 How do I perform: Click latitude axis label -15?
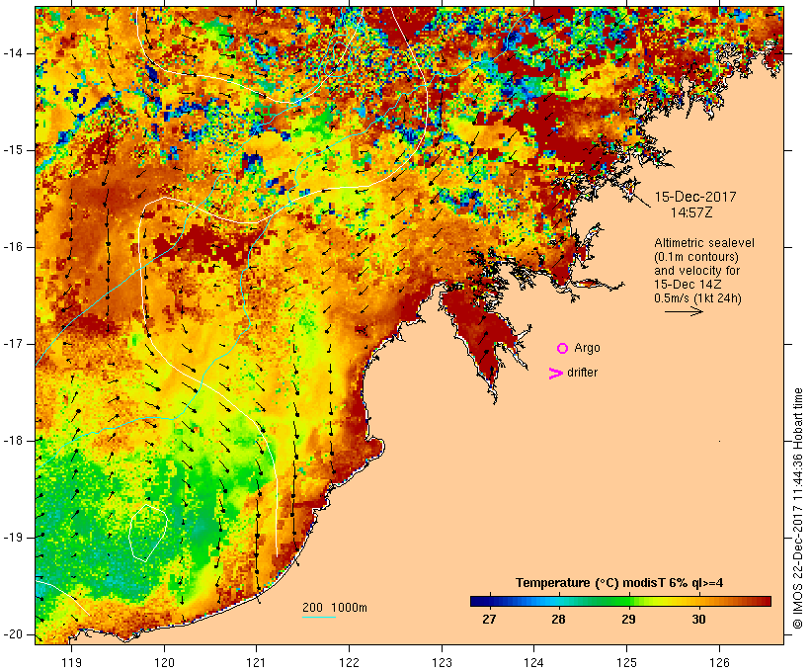point(13,150)
